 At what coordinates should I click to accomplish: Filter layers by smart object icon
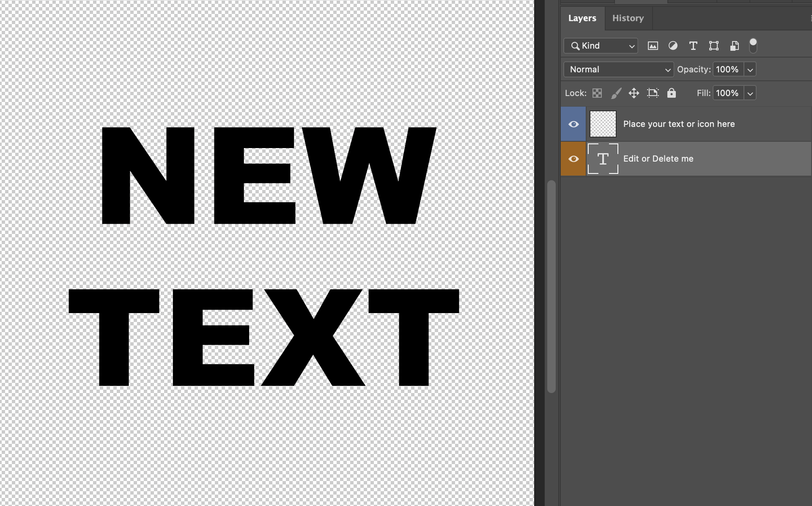(x=734, y=46)
